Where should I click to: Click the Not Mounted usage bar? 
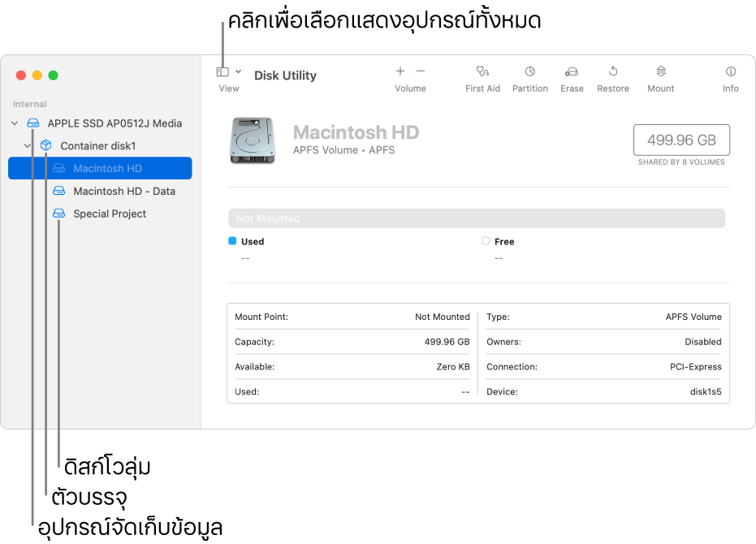tap(477, 218)
